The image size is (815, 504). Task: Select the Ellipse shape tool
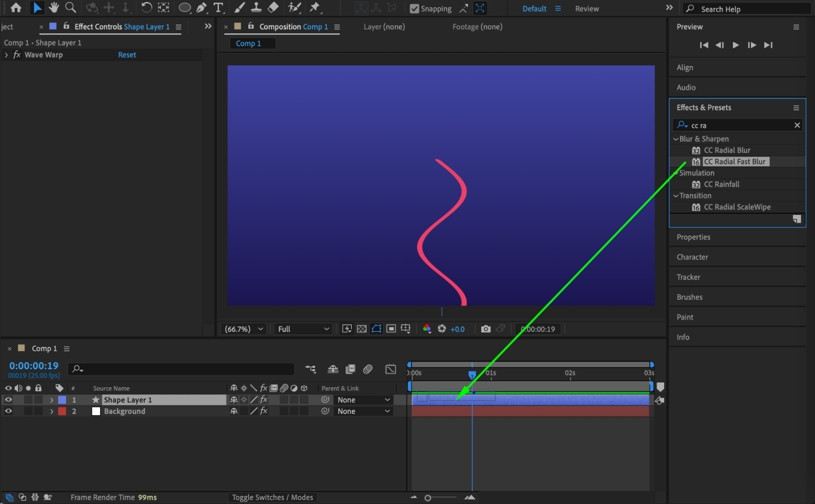pos(185,7)
